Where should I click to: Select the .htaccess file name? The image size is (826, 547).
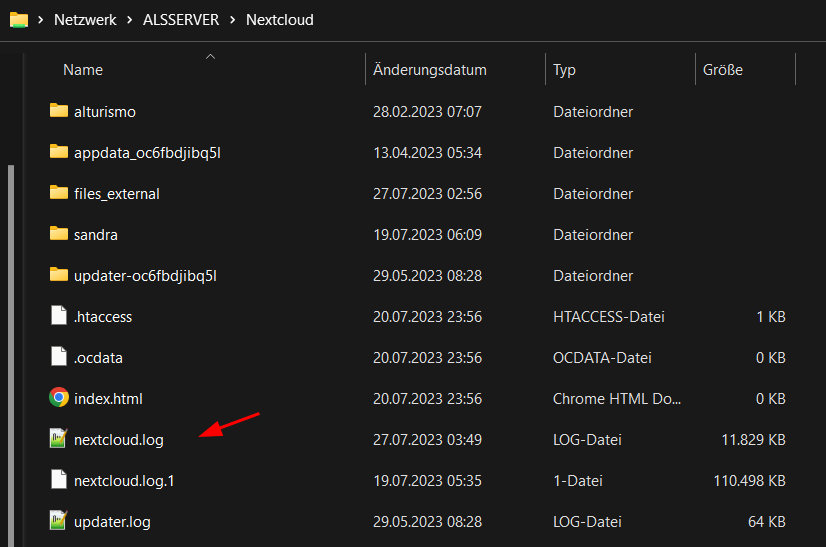tap(103, 317)
